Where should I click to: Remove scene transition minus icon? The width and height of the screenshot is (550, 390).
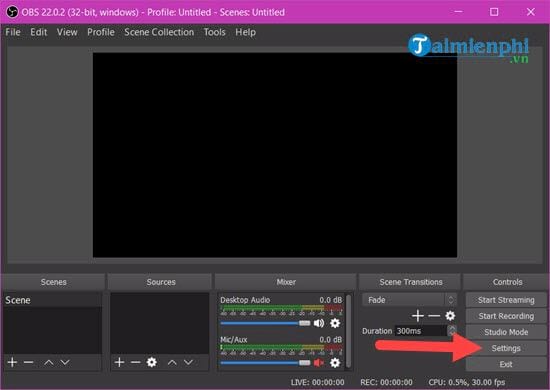point(434,316)
